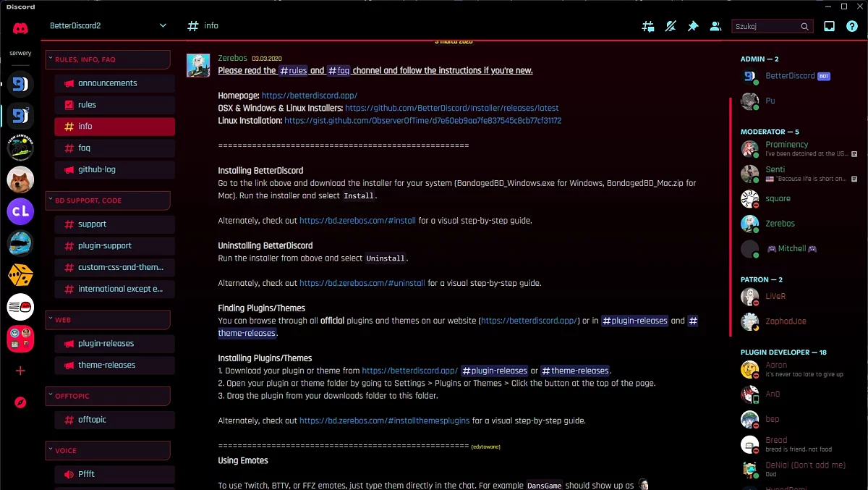Viewport: 868px width, 490px height.
Task: Switch to the announcements channel
Action: coord(114,83)
